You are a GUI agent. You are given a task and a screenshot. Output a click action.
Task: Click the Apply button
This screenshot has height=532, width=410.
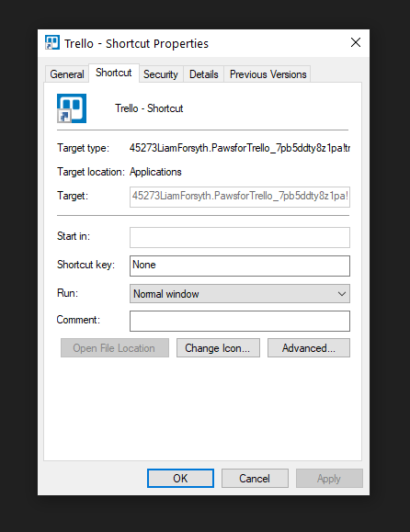coord(329,479)
